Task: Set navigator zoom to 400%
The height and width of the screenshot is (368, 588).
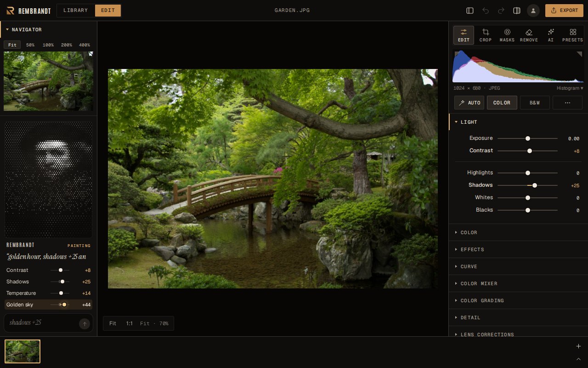Action: pos(85,45)
